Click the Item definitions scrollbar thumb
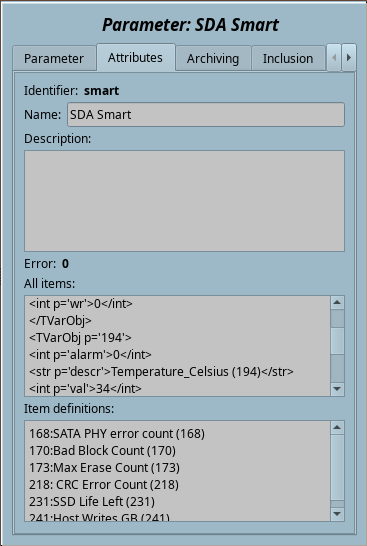This screenshot has width=367, height=546. pyautogui.click(x=337, y=467)
